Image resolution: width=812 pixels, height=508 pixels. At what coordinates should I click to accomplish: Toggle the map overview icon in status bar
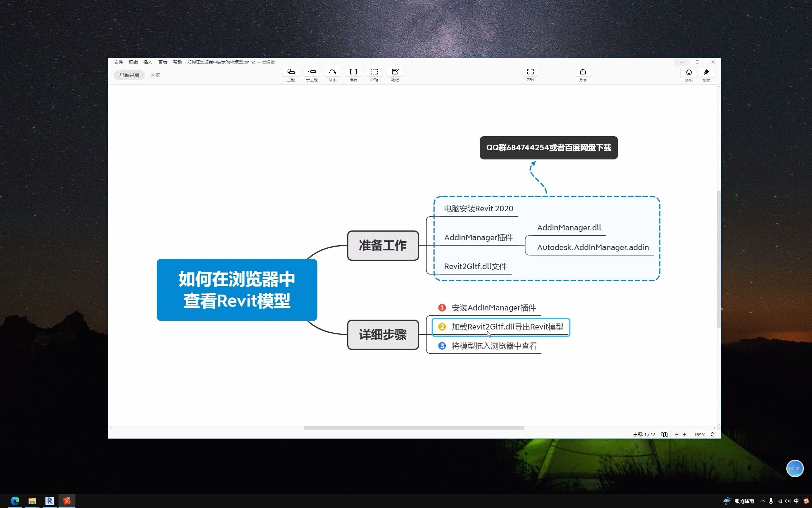click(x=664, y=434)
